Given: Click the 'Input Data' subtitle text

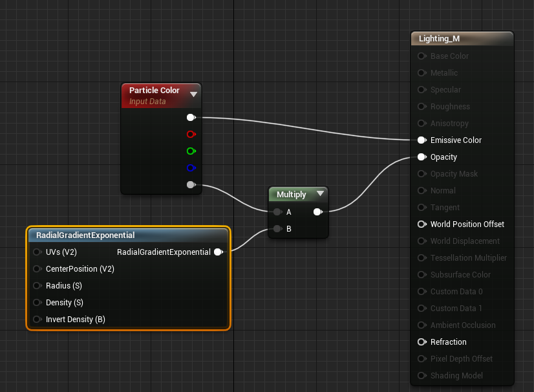Looking at the screenshot, I should click(147, 102).
